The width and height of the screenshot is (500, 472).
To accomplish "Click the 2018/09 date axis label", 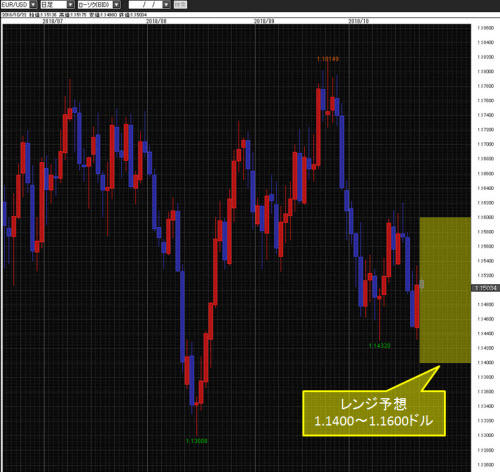I will coord(264,21).
